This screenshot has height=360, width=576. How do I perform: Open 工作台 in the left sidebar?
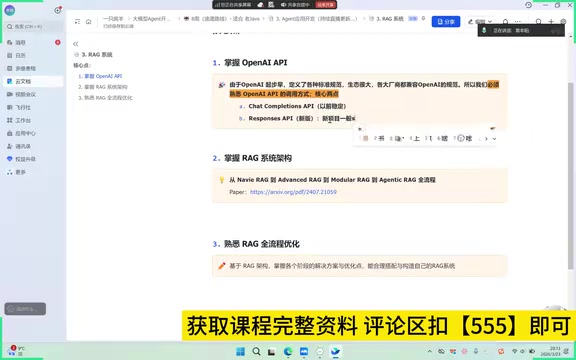click(x=33, y=120)
